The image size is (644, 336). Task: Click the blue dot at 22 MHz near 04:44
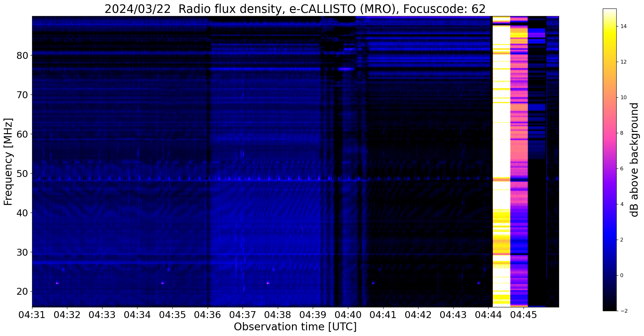[x=479, y=283]
